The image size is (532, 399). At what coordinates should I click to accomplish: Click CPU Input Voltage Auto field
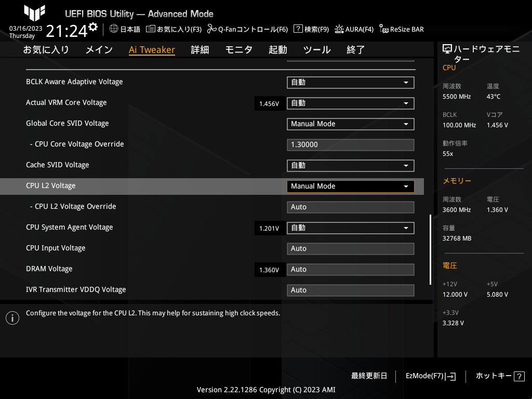click(x=351, y=249)
